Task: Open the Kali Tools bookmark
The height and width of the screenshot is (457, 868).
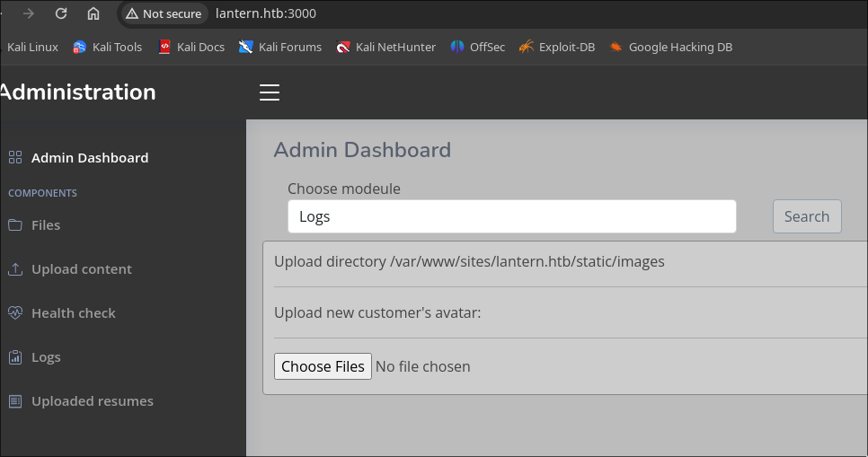Action: (x=108, y=47)
